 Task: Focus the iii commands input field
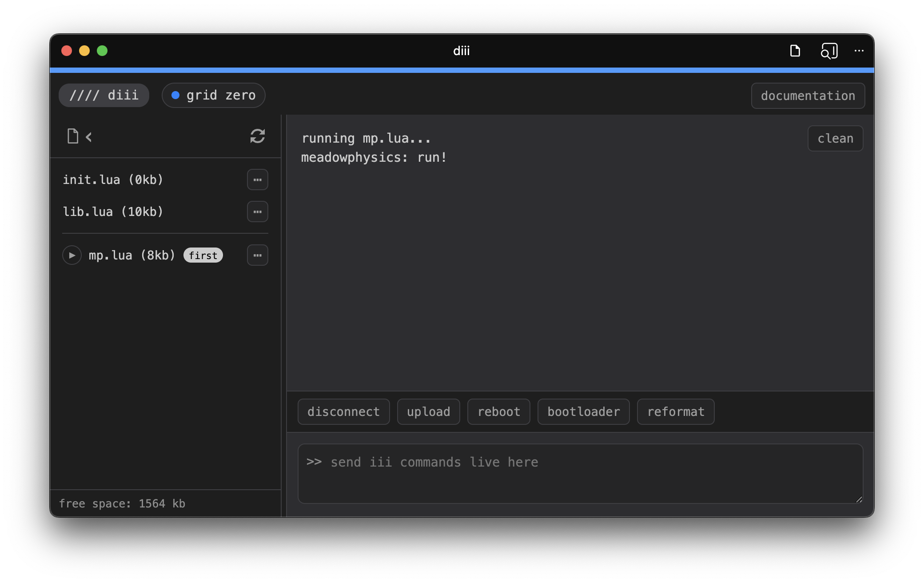click(580, 473)
